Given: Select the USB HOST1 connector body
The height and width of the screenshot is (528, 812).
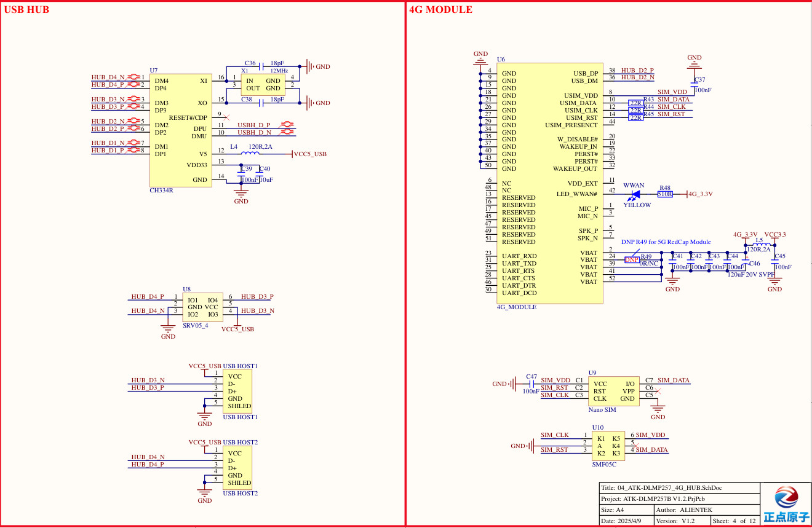Looking at the screenshot, I should click(237, 391).
